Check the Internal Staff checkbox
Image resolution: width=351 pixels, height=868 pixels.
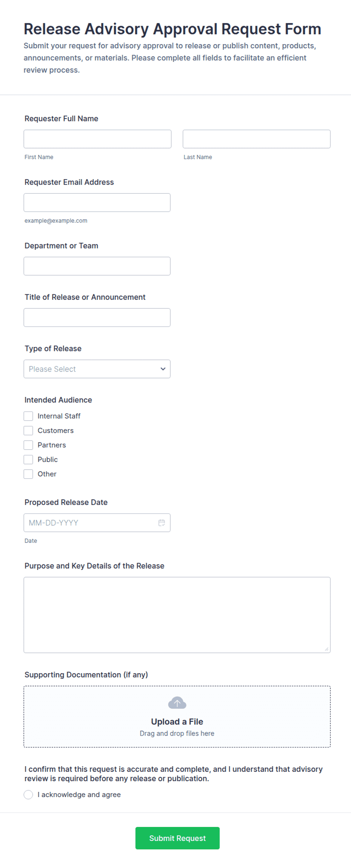click(28, 416)
